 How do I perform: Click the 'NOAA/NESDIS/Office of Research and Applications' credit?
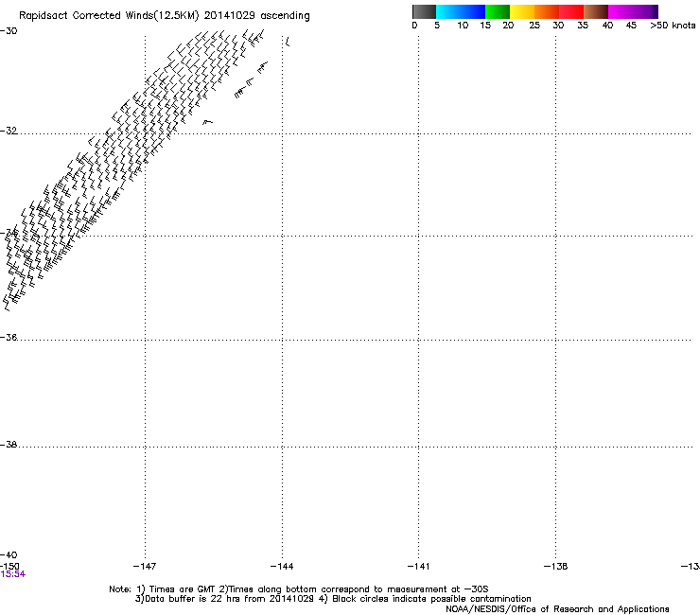click(557, 609)
